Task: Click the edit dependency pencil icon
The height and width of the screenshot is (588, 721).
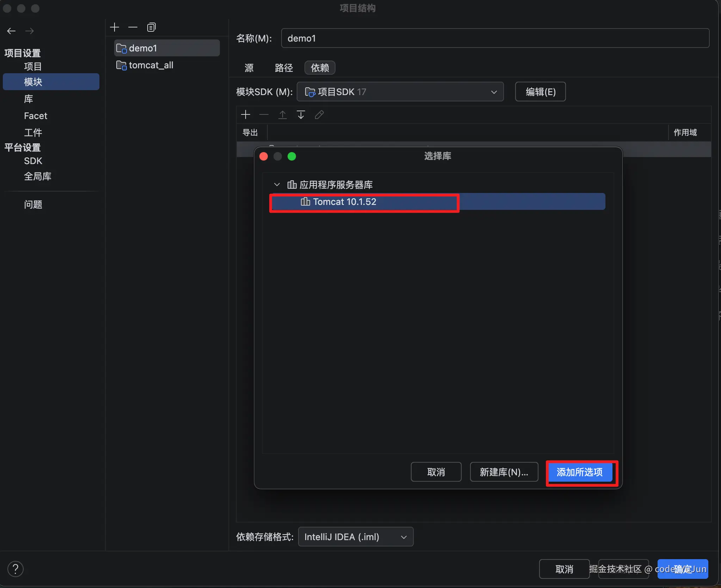Action: [319, 114]
